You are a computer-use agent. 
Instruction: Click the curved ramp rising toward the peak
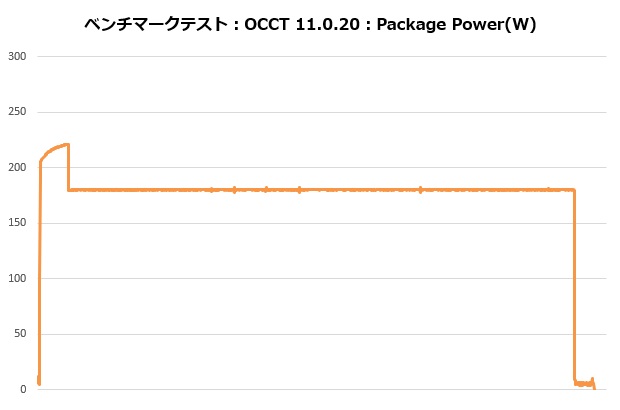tap(50, 151)
